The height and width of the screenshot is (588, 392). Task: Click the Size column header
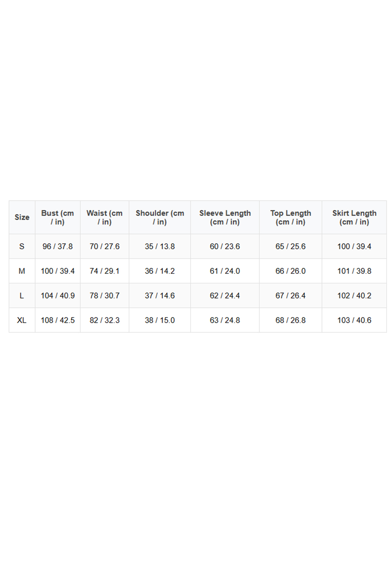[x=22, y=217]
